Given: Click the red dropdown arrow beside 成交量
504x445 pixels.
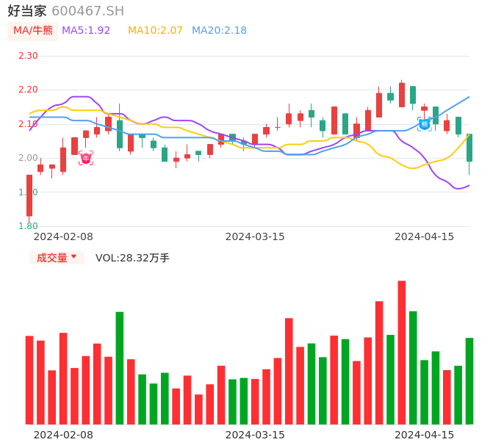Looking at the screenshot, I should (73, 257).
